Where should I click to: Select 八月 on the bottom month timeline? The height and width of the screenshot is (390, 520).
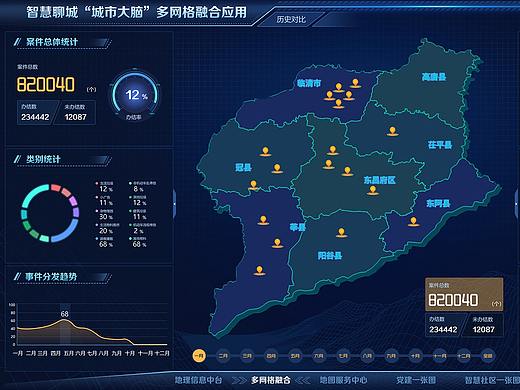click(x=367, y=356)
